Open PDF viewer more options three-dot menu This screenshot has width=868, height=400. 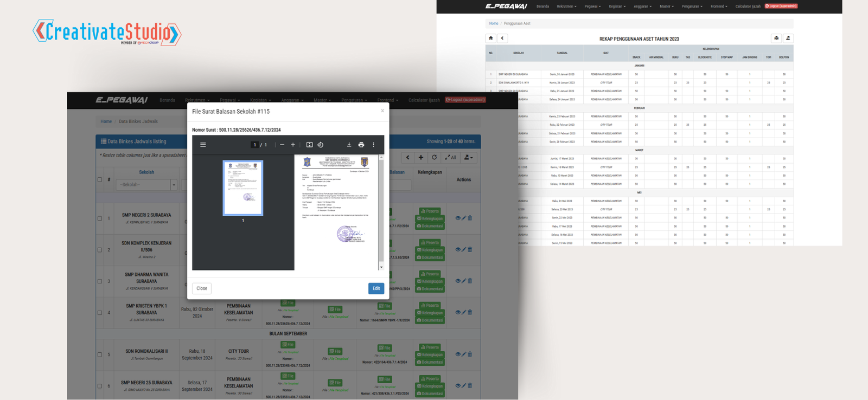coord(373,145)
